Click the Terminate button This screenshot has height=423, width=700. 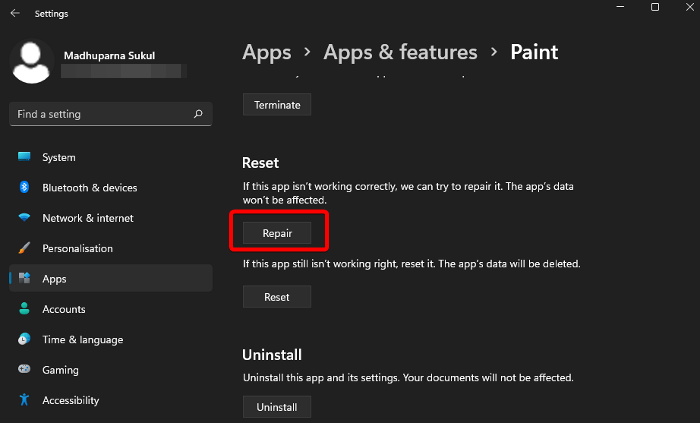pos(277,105)
